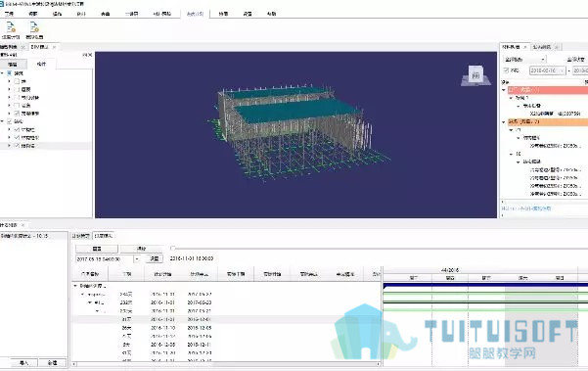Click the '2016-12-06' start date cell
This screenshot has height=371, width=588.
pos(162,345)
